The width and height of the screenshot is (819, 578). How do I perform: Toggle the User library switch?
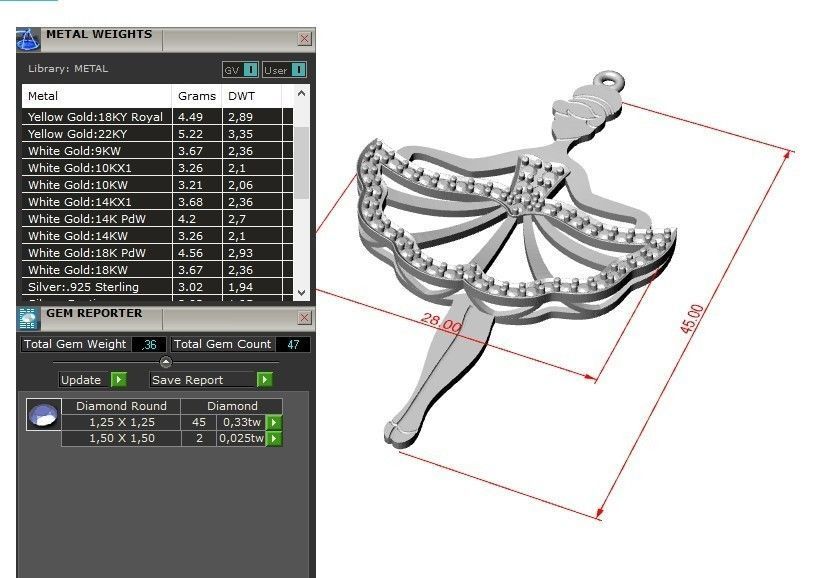tap(298, 70)
